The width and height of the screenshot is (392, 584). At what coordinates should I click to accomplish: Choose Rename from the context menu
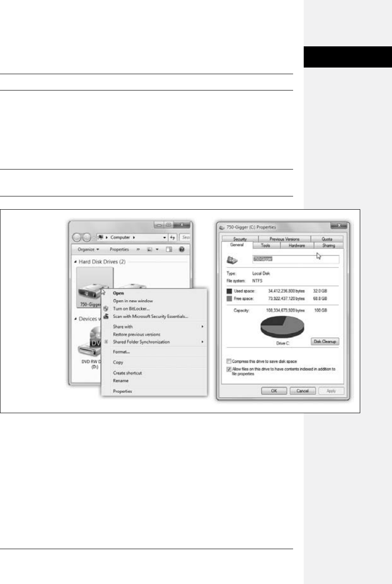tap(121, 381)
